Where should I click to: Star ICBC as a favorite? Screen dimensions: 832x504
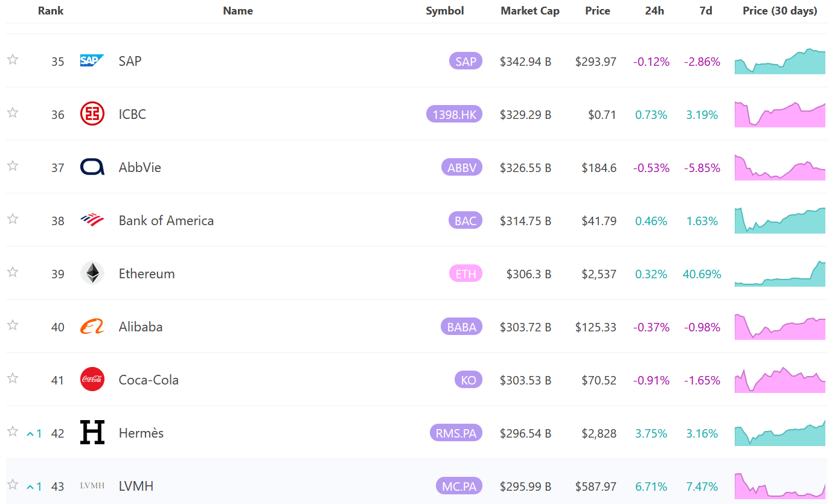[x=13, y=113]
